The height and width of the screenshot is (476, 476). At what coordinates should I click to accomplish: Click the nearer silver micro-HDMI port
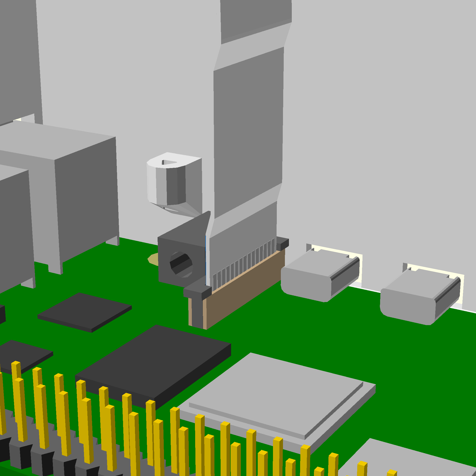(318, 278)
